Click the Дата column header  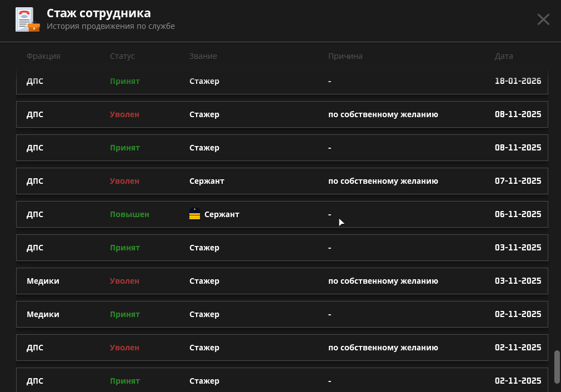pyautogui.click(x=504, y=56)
